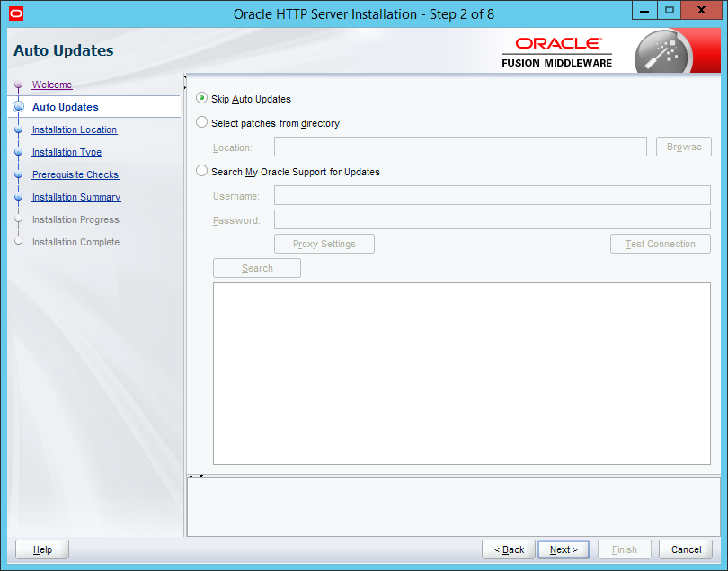Screen dimensions: 728x571
Task: Select Skip Auto Updates radio option
Action: 202,99
